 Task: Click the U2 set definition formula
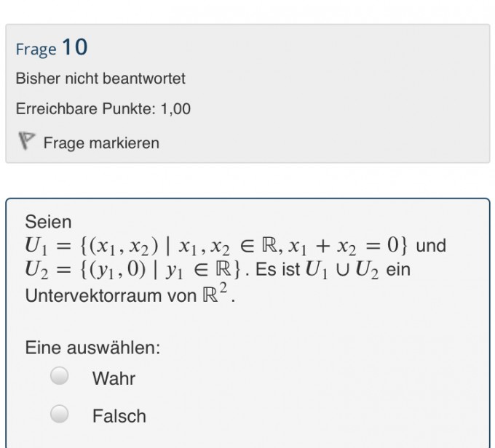point(132,270)
